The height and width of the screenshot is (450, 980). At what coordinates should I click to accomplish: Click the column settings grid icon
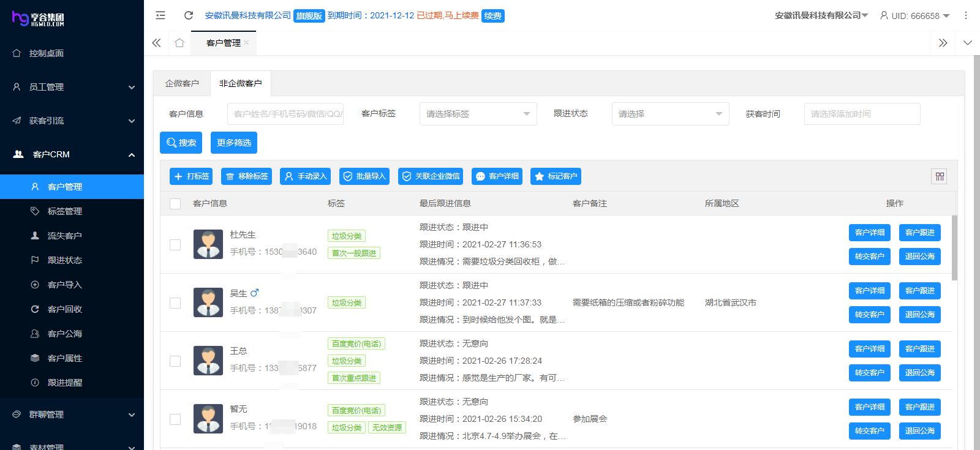(x=940, y=176)
